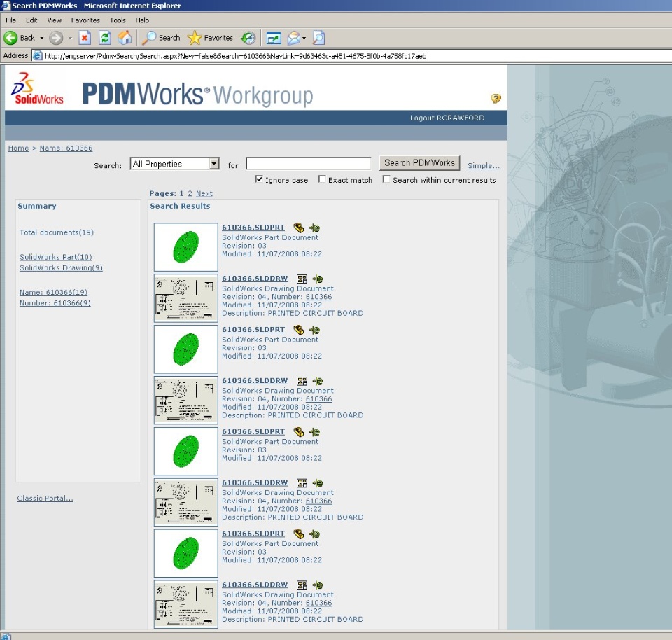The image size is (672, 640).
Task: Click yellow part icon beside second SLDPRT result
Action: pos(298,330)
